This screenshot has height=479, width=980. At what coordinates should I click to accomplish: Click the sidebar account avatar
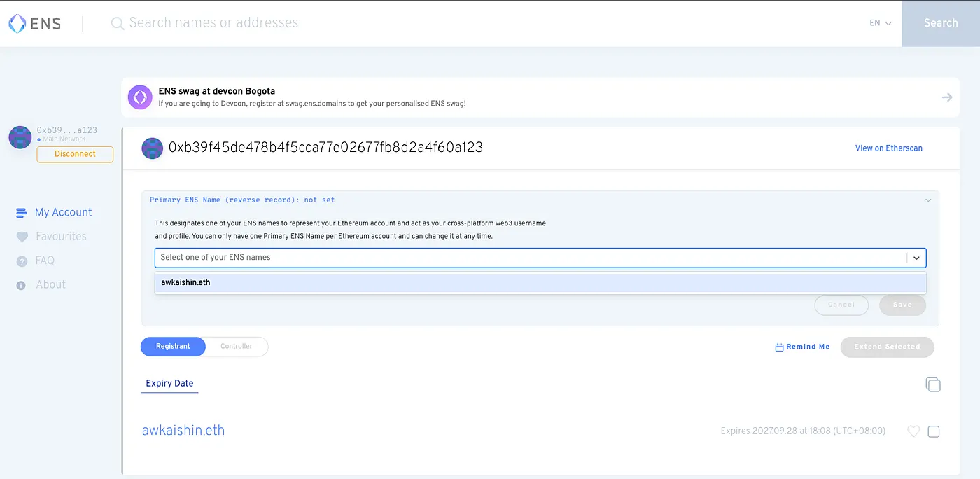click(20, 137)
